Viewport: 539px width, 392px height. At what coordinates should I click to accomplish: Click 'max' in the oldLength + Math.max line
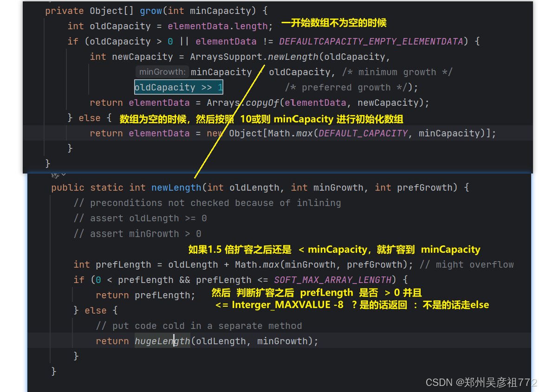271,264
